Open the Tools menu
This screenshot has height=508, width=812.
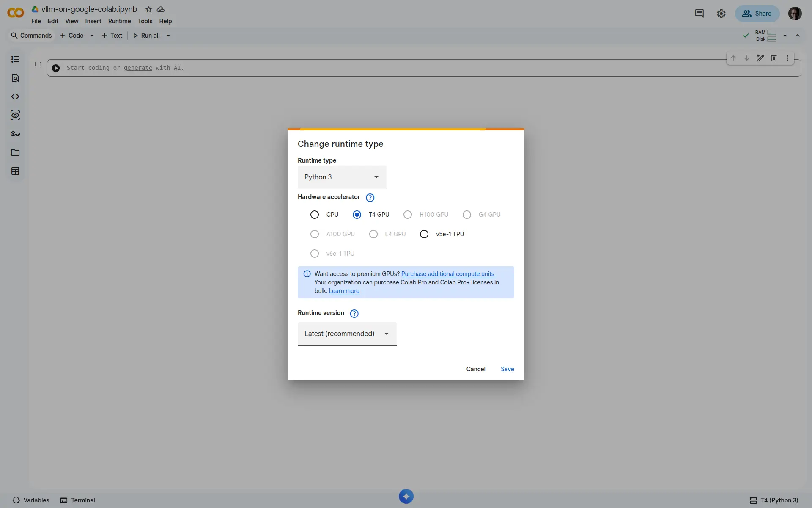coord(145,21)
